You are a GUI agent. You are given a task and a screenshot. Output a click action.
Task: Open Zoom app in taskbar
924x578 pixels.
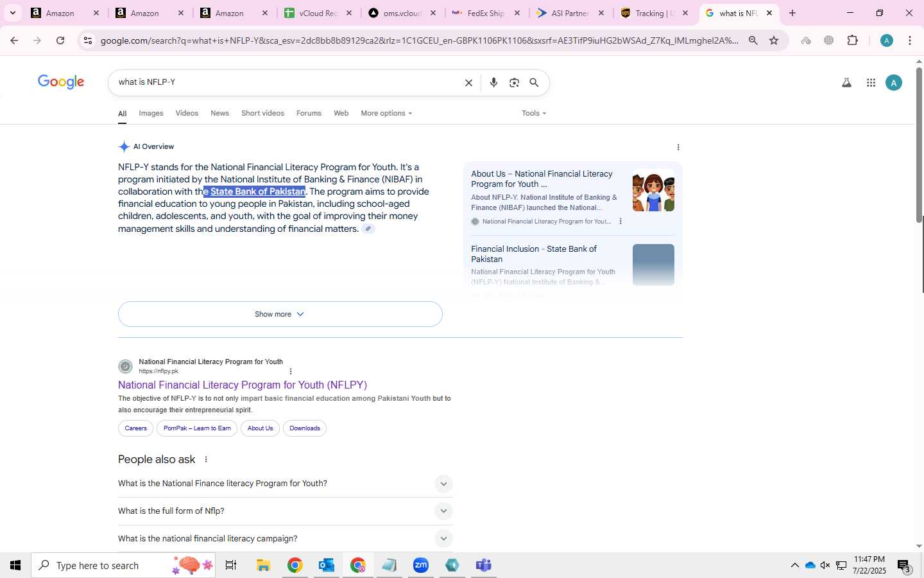(421, 565)
